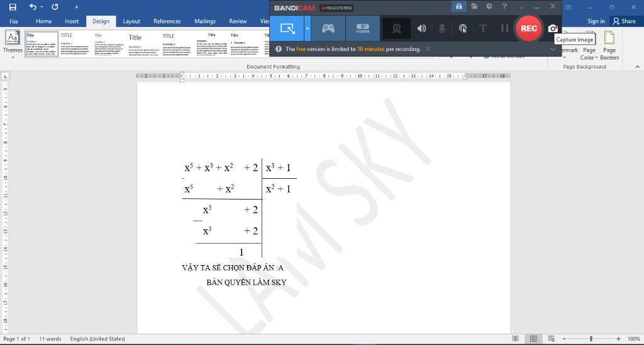The width and height of the screenshot is (644, 345).
Task: Click the line BẢN QUYỀN LÂM SKY
Action: click(x=246, y=283)
